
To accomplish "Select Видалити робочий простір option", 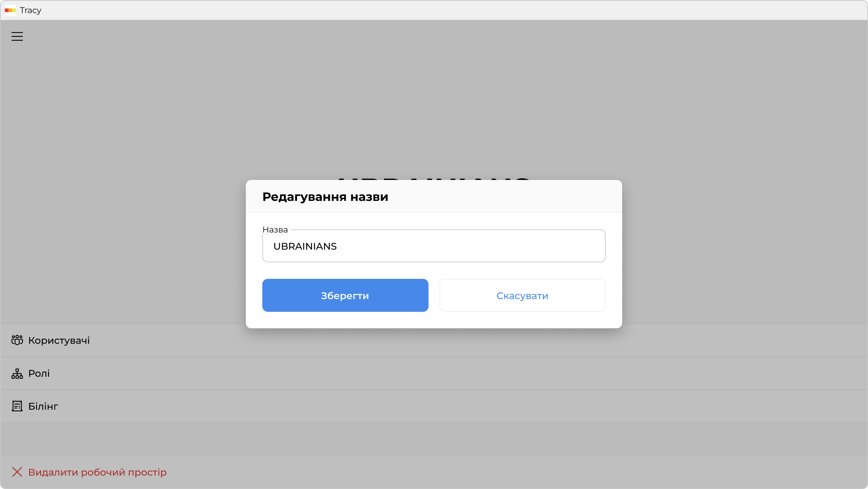I will pos(97,472).
